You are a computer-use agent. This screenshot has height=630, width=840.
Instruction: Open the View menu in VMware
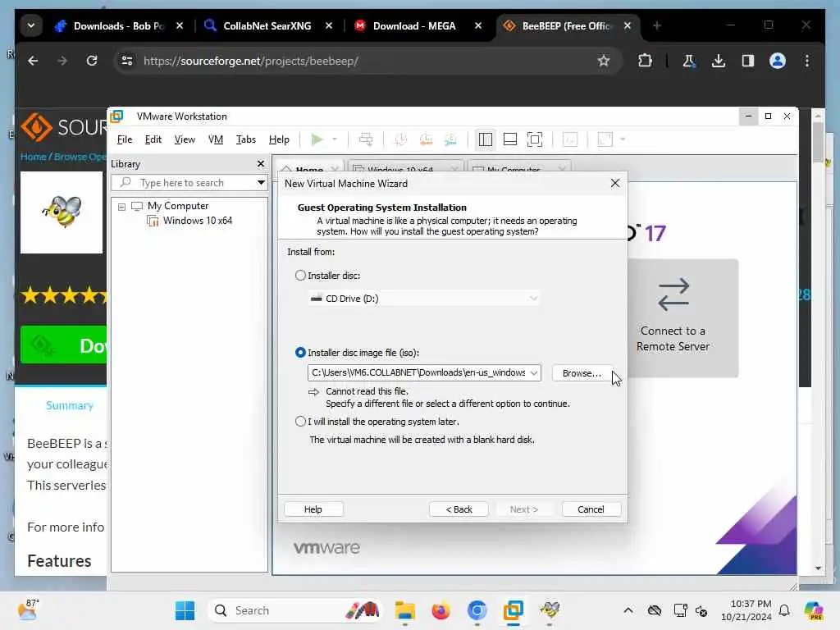coord(185,139)
